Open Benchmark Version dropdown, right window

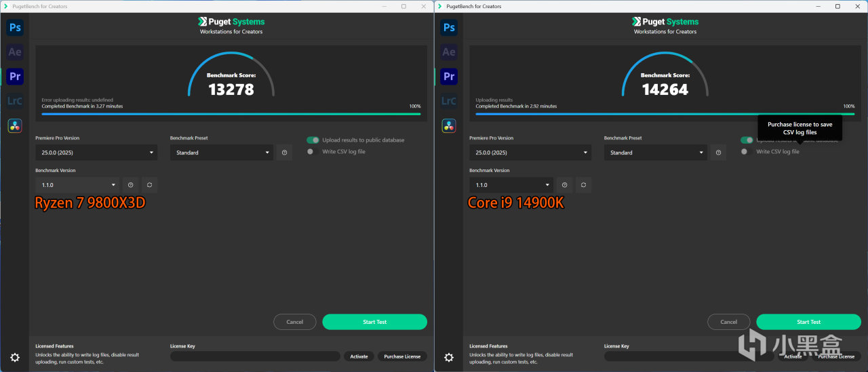pos(512,185)
